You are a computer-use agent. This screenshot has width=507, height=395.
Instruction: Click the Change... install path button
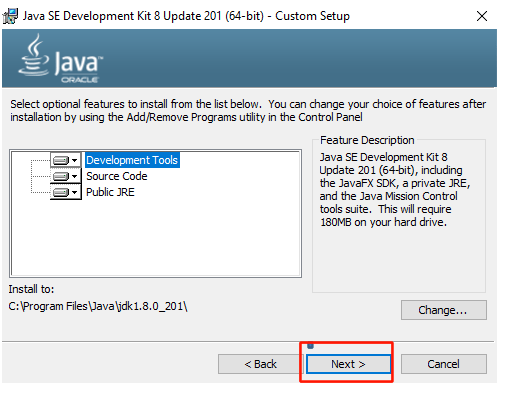444,310
